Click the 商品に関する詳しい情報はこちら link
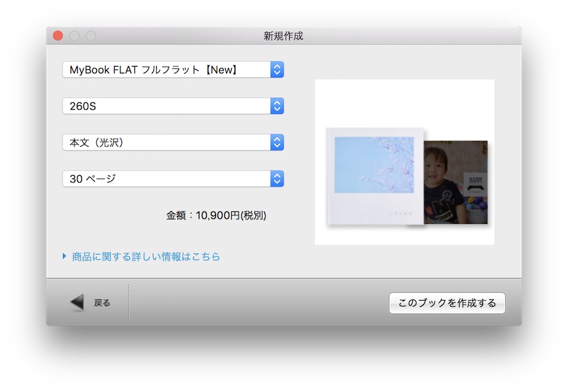This screenshot has height=392, width=568. (146, 256)
